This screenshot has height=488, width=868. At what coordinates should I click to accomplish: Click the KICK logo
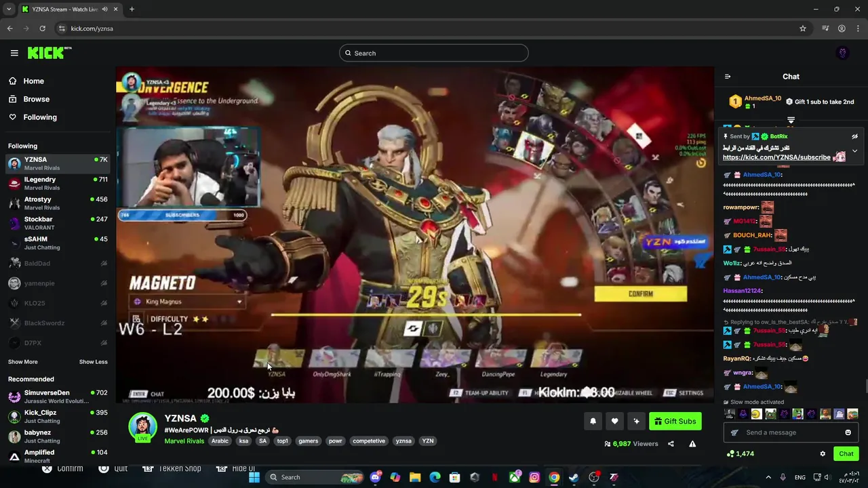pyautogui.click(x=50, y=53)
